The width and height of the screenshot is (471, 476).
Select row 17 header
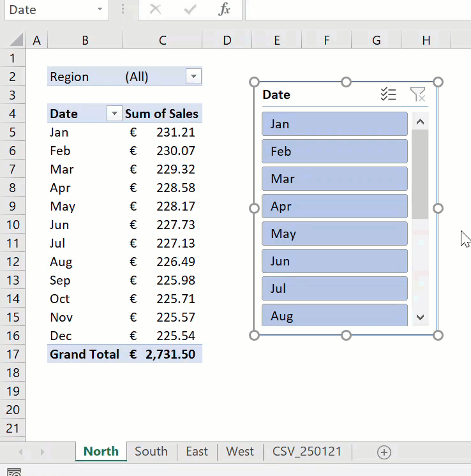[13, 354]
